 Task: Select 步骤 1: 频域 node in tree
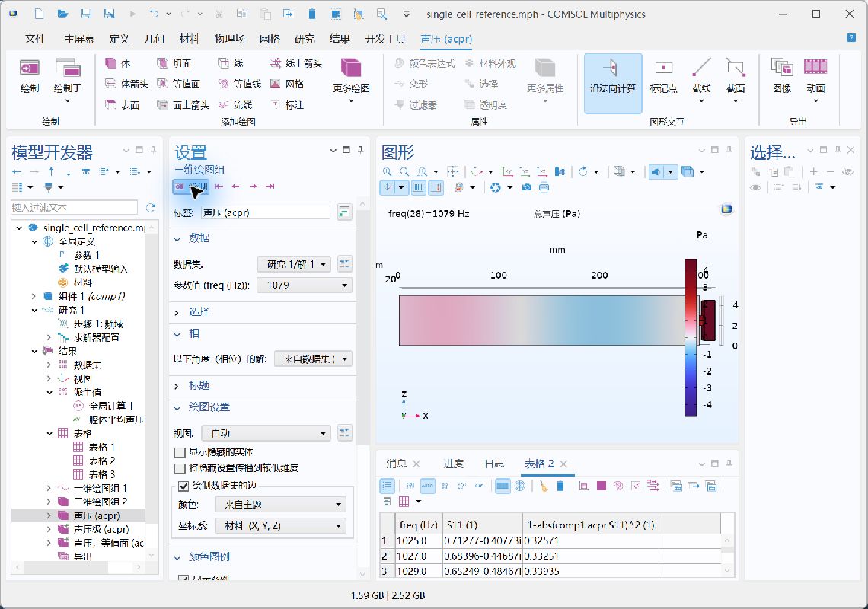point(98,324)
